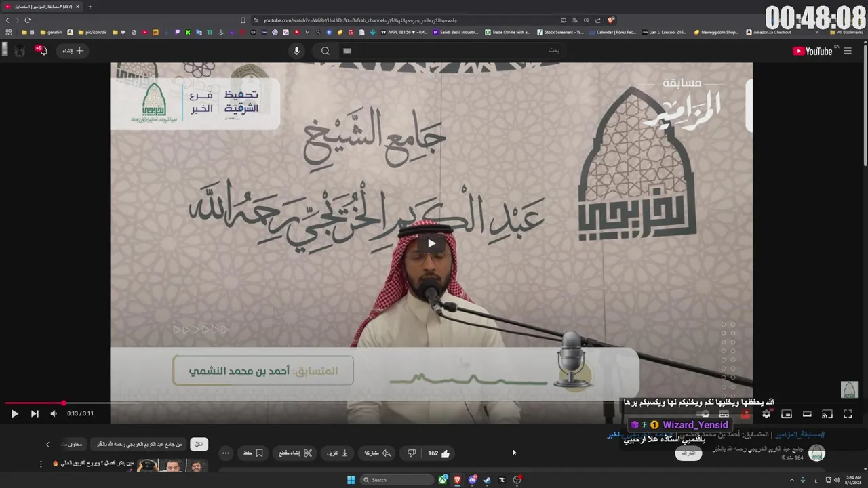Open the 'All Bookmarks' folder
Viewport: 868px width, 488px height.
[x=846, y=32]
